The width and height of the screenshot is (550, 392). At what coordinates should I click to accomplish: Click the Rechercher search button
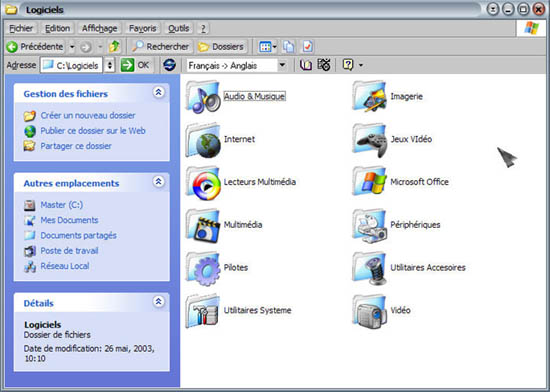click(x=161, y=47)
